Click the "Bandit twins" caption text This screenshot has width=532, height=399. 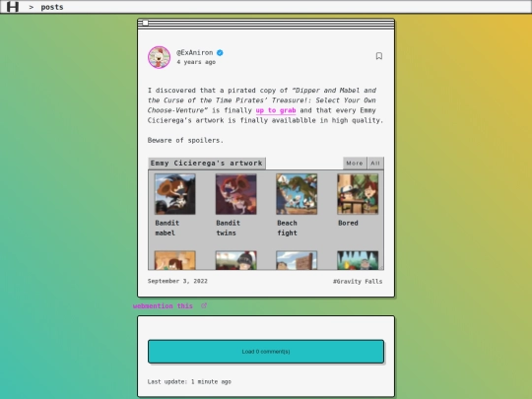[x=229, y=228]
